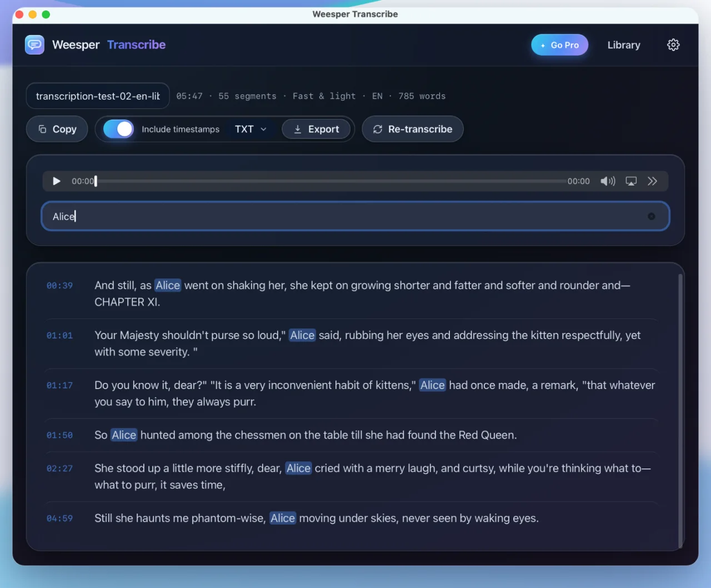Click the segment "So Alice hunted among the chessmen"
711x588 pixels.
coord(306,435)
